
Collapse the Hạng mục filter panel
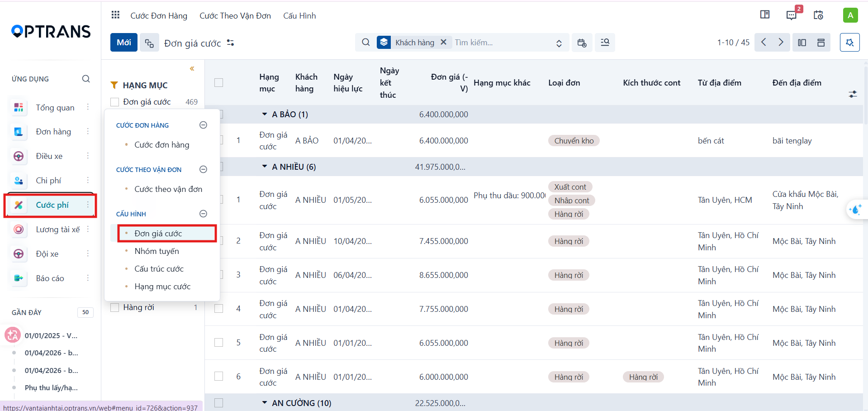pyautogui.click(x=192, y=69)
